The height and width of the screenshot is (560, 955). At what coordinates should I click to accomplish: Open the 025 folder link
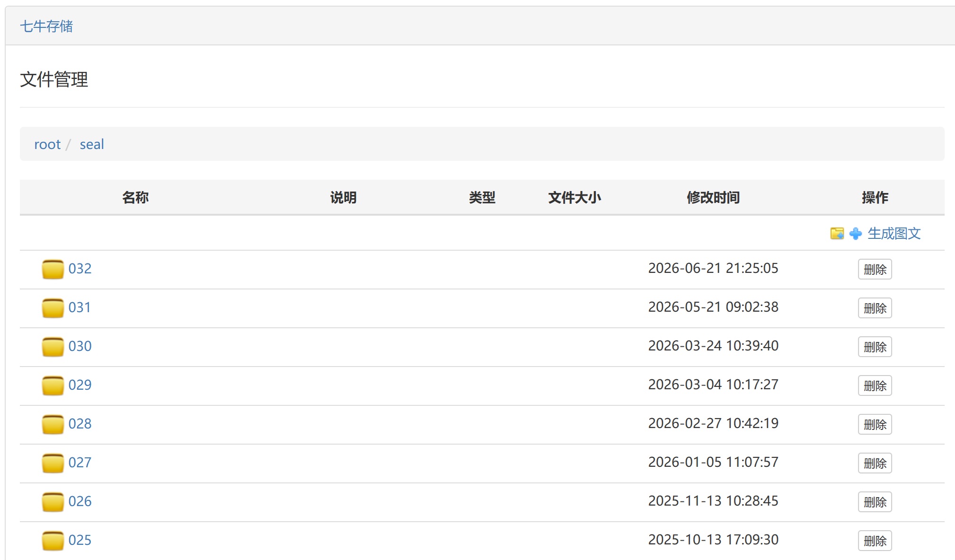(x=80, y=540)
